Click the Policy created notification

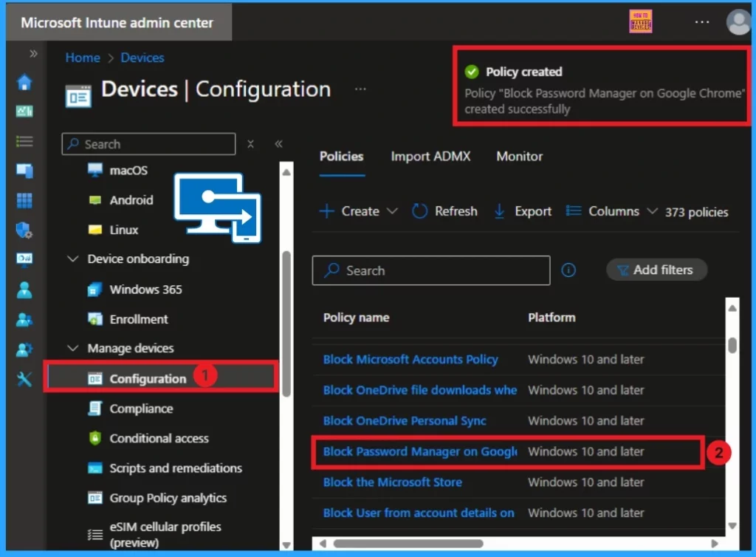coord(602,87)
